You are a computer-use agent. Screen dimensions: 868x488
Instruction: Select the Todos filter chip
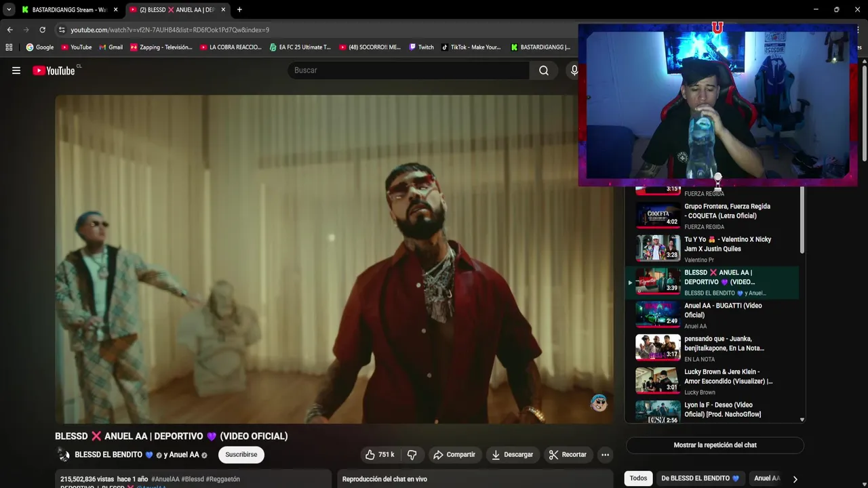638,479
